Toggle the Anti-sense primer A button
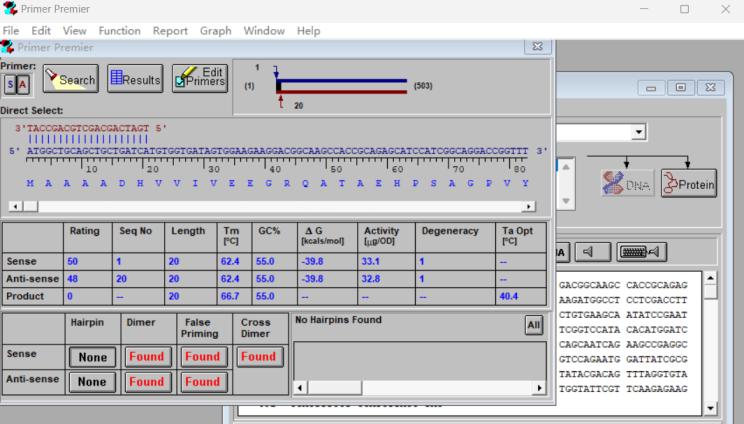The height and width of the screenshot is (424, 744). point(23,84)
